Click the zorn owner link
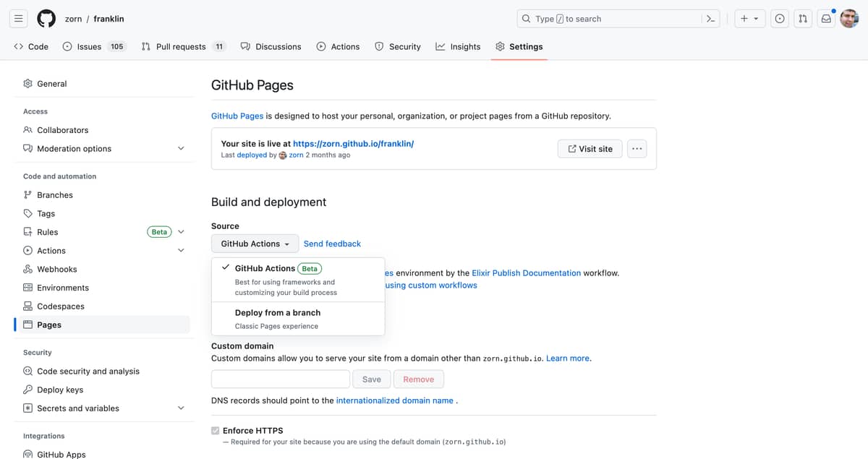This screenshot has height=459, width=868. [73, 19]
